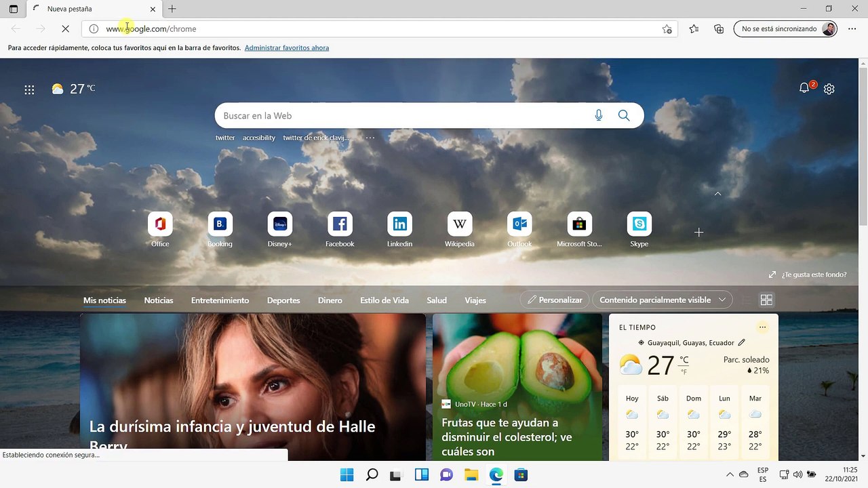Click Administrar favoritos ahora link
The width and height of the screenshot is (868, 488).
287,48
